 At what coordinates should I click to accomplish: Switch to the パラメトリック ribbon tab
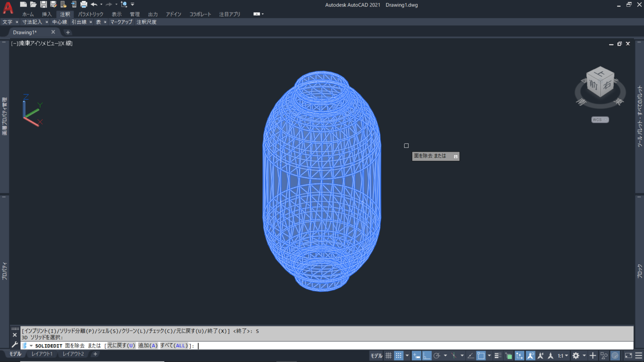[91, 14]
